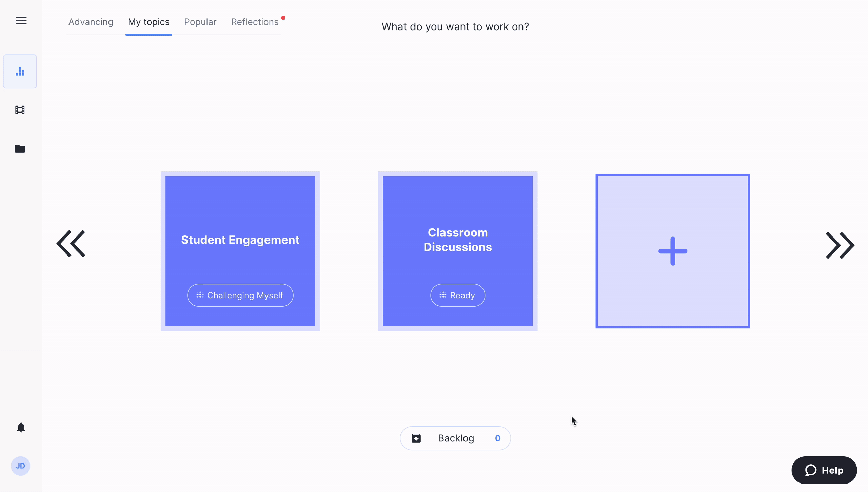Screen dimensions: 868x492
Task: Open the Challenging Myself status pill
Action: pos(240,295)
